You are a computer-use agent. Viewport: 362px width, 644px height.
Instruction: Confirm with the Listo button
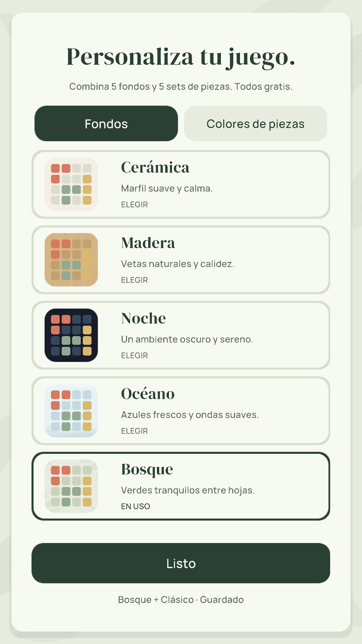pos(181,563)
